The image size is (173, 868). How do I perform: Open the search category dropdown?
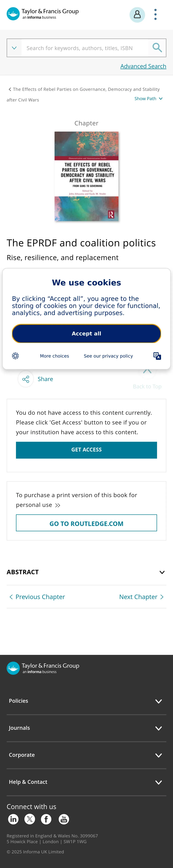click(14, 48)
